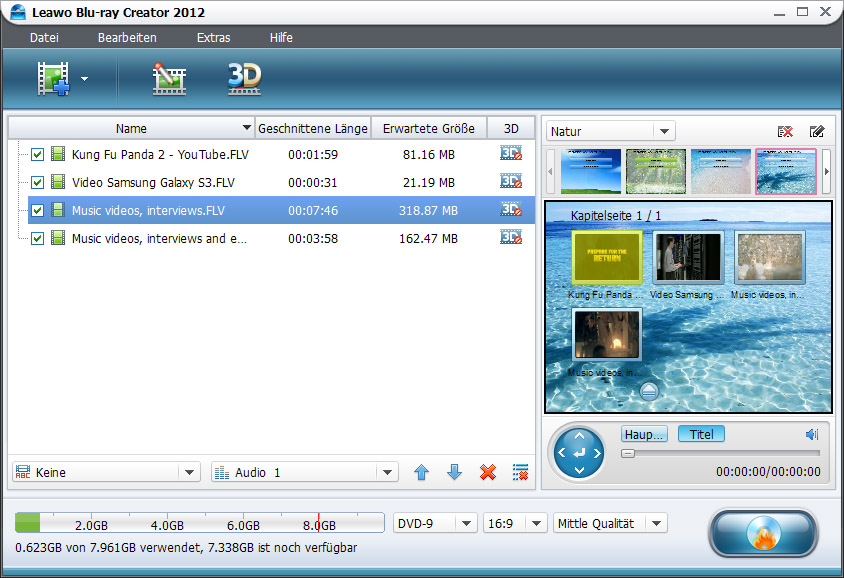This screenshot has width=844, height=578.
Task: Expand the DVD-9 disc type dropdown
Action: 435,523
